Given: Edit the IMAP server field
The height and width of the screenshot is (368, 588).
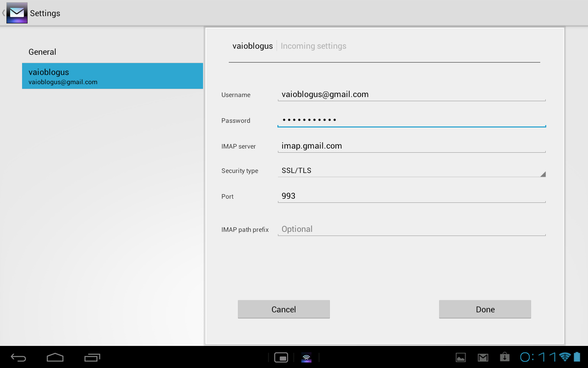Looking at the screenshot, I should 411,146.
